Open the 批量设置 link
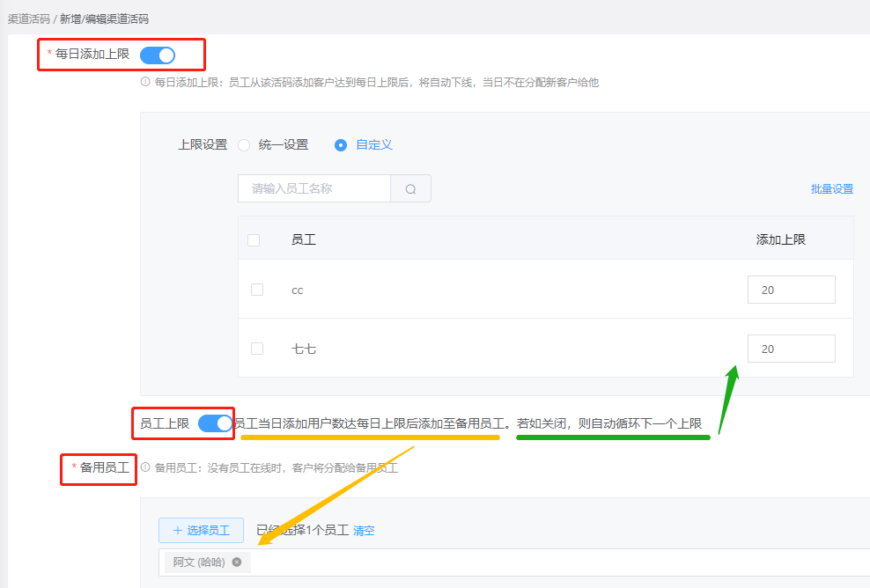Screen dimensions: 870x588 (x=831, y=189)
